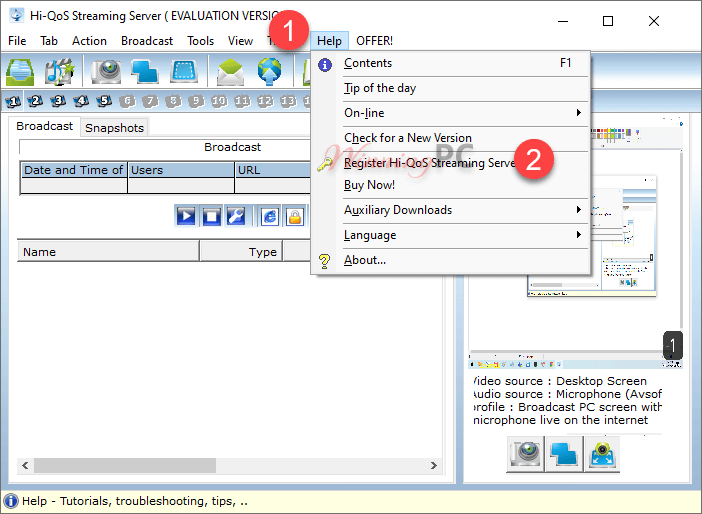Click Buy Now! menu entry
702x514 pixels.
451,185
